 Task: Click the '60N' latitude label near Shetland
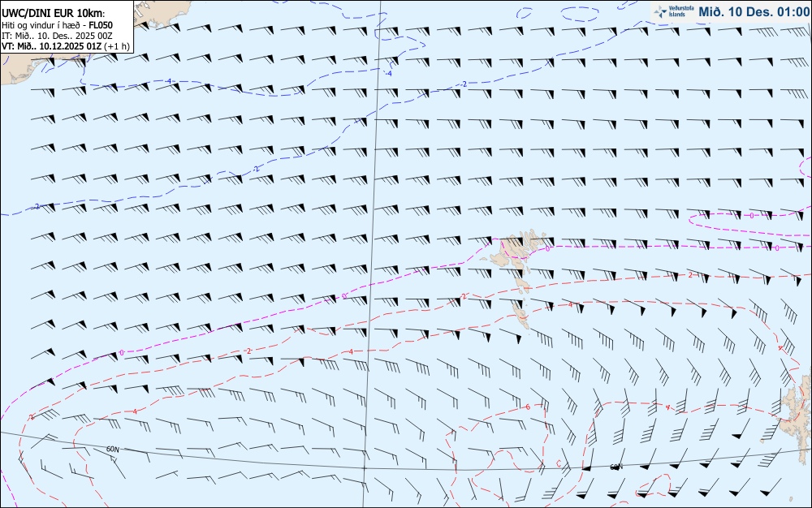point(615,467)
